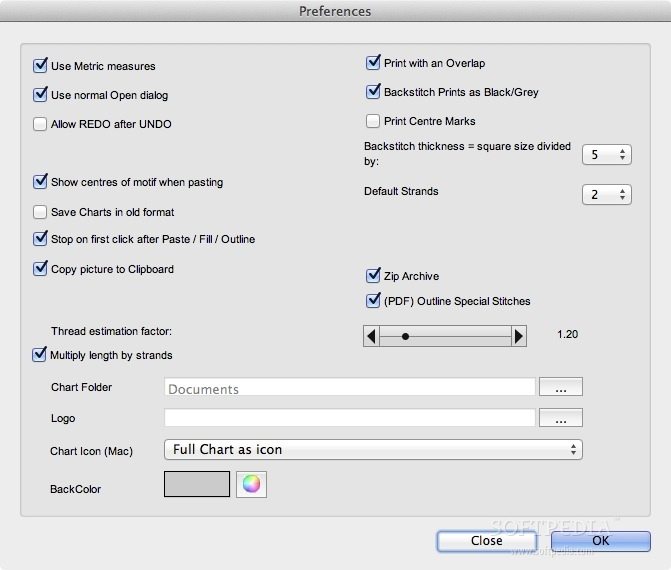The width and height of the screenshot is (671, 570).
Task: Toggle Backstitch Prints as Black/Grey
Action: pos(373,92)
